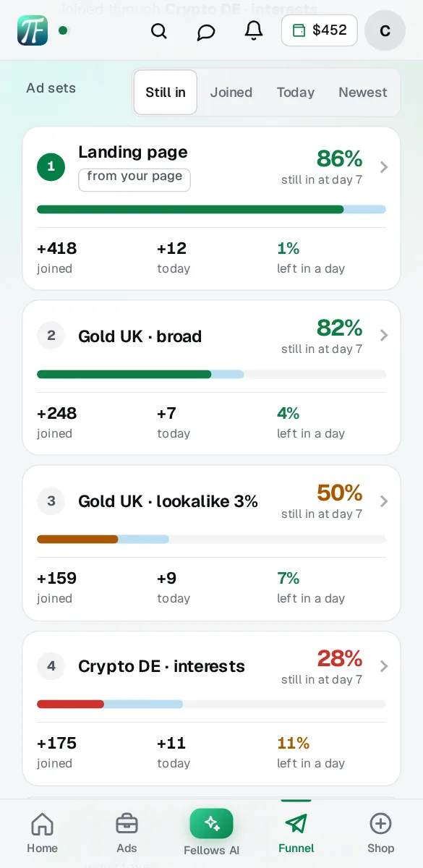This screenshot has width=423, height=868.
Task: Open notifications with the bell icon
Action: pyautogui.click(x=254, y=30)
